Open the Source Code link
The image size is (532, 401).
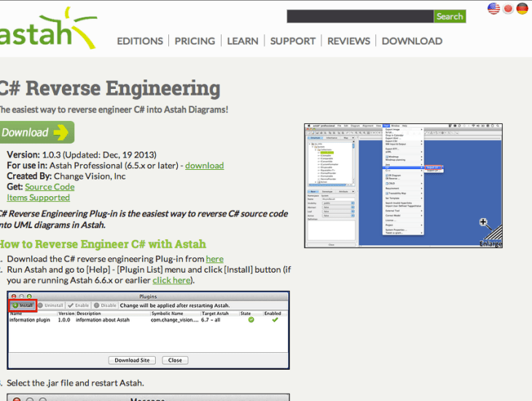point(50,187)
